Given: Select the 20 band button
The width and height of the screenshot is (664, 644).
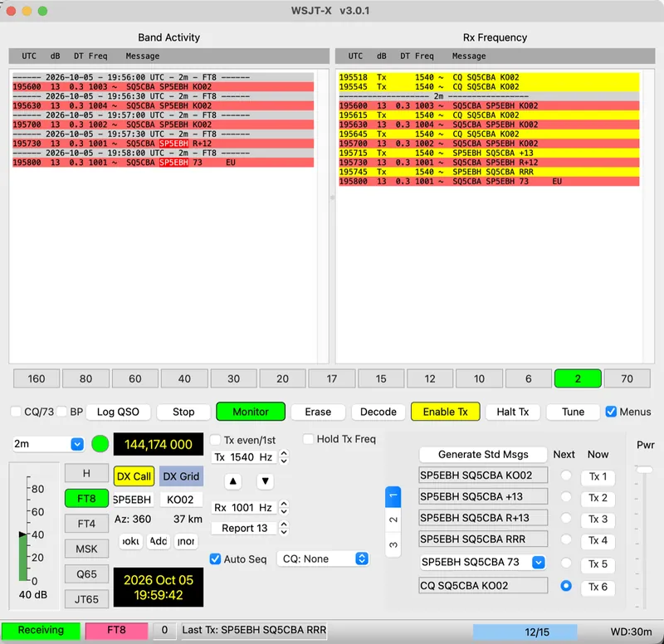Looking at the screenshot, I should [282, 378].
